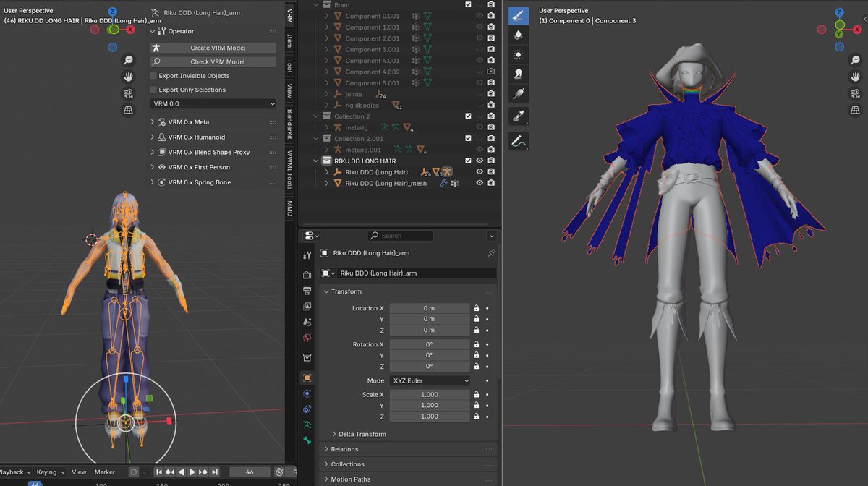
Task: Toggle perspective grid icon in left viewport
Action: [x=128, y=110]
